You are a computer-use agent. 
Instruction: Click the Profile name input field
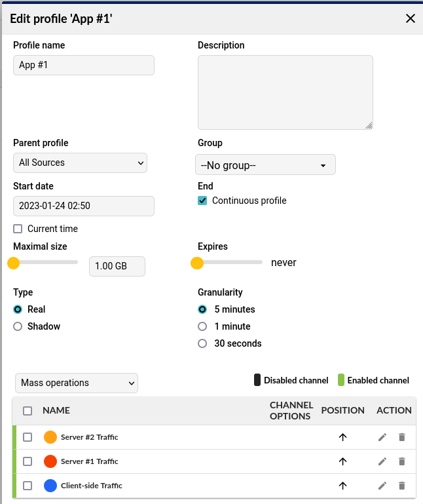click(x=84, y=66)
